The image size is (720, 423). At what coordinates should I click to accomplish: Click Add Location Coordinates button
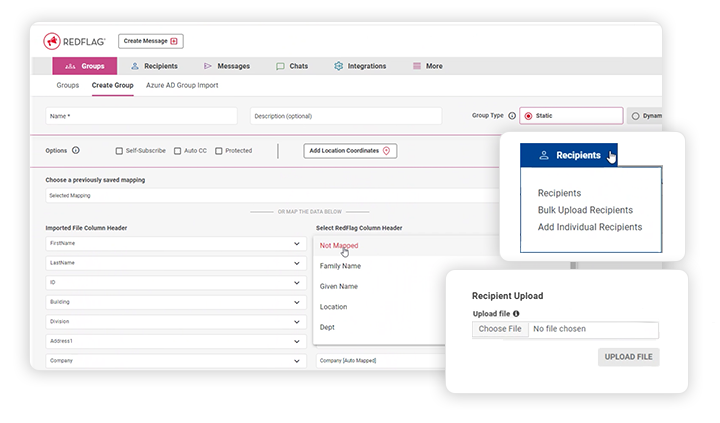[x=350, y=151]
